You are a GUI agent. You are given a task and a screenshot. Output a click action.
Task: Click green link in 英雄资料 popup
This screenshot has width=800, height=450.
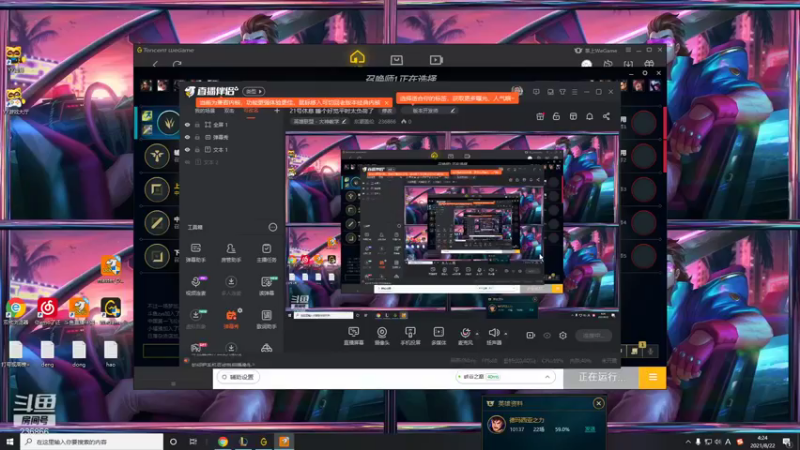point(590,430)
